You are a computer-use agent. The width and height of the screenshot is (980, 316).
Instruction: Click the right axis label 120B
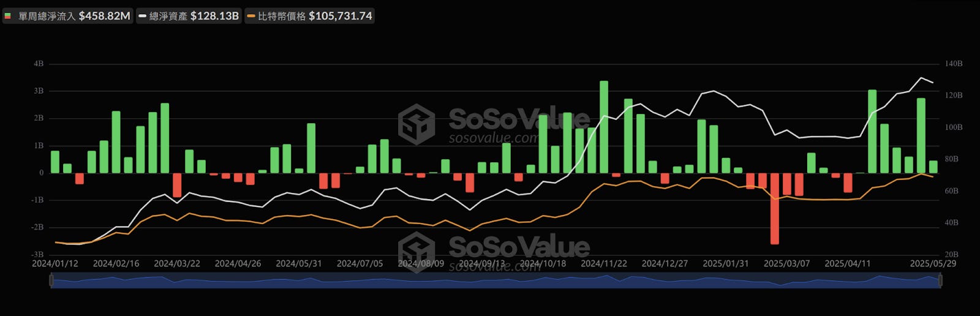pos(954,96)
